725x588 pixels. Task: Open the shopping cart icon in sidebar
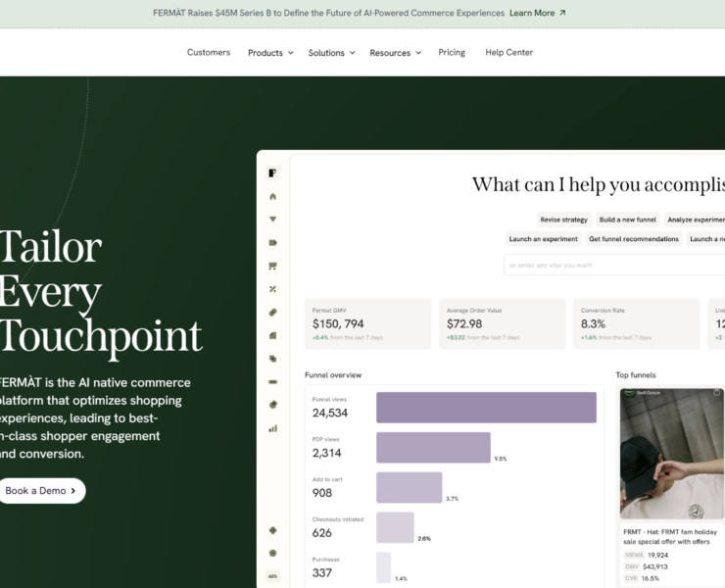tap(272, 266)
